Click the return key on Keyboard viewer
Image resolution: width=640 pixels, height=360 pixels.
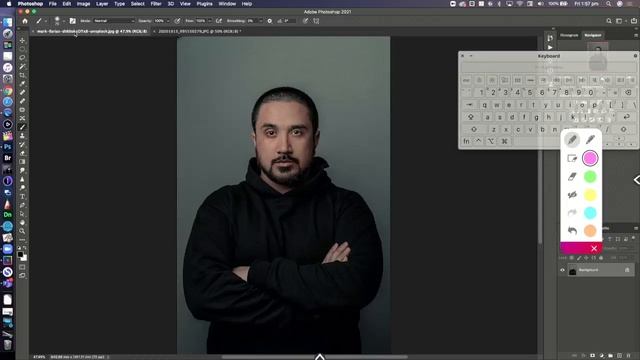pyautogui.click(x=627, y=117)
